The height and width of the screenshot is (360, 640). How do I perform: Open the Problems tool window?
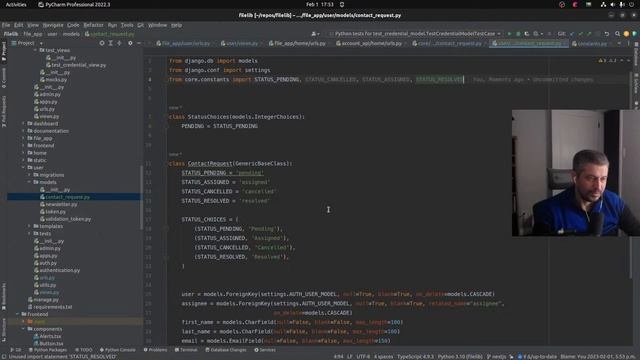click(156, 350)
